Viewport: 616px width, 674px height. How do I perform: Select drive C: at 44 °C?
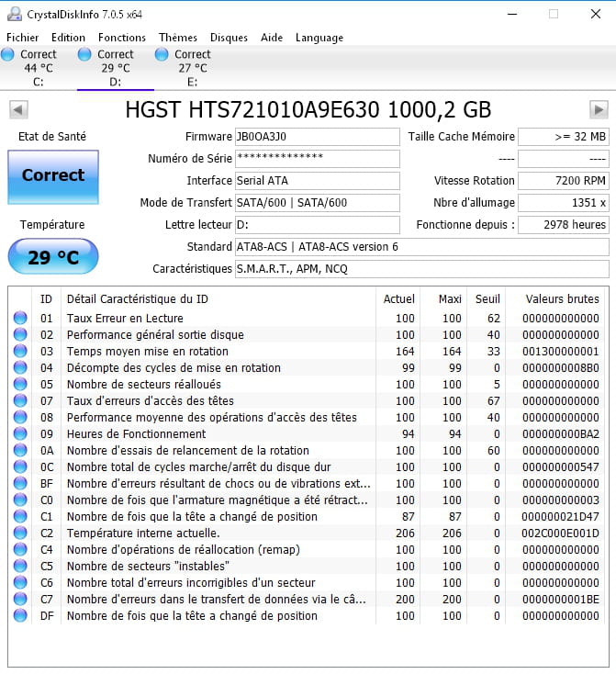click(x=38, y=67)
